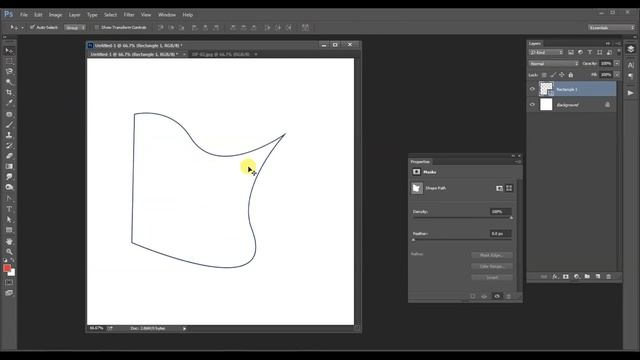Click Load Selection from Mask icon
This screenshot has width=640, height=360.
[473, 296]
